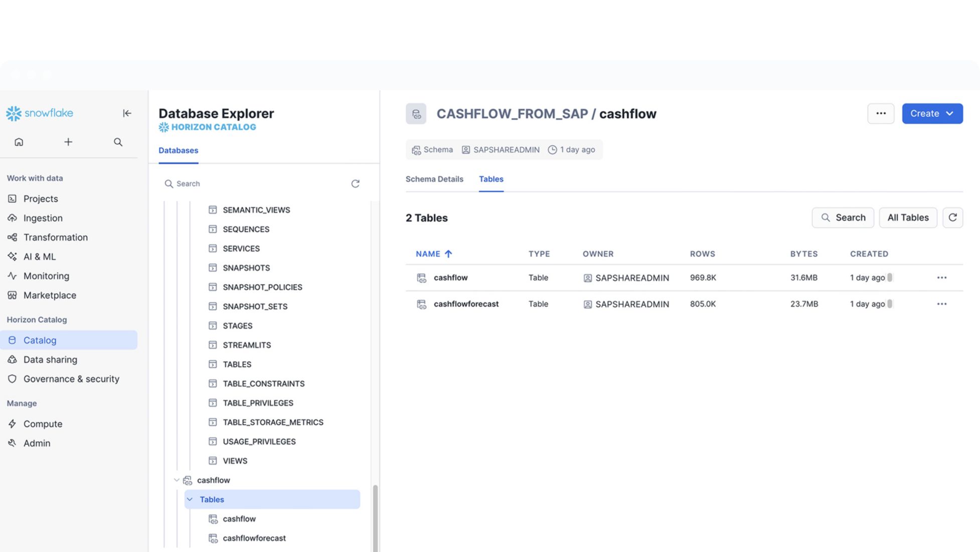Open row actions for cashflowforecast table
980x552 pixels.
tap(941, 304)
